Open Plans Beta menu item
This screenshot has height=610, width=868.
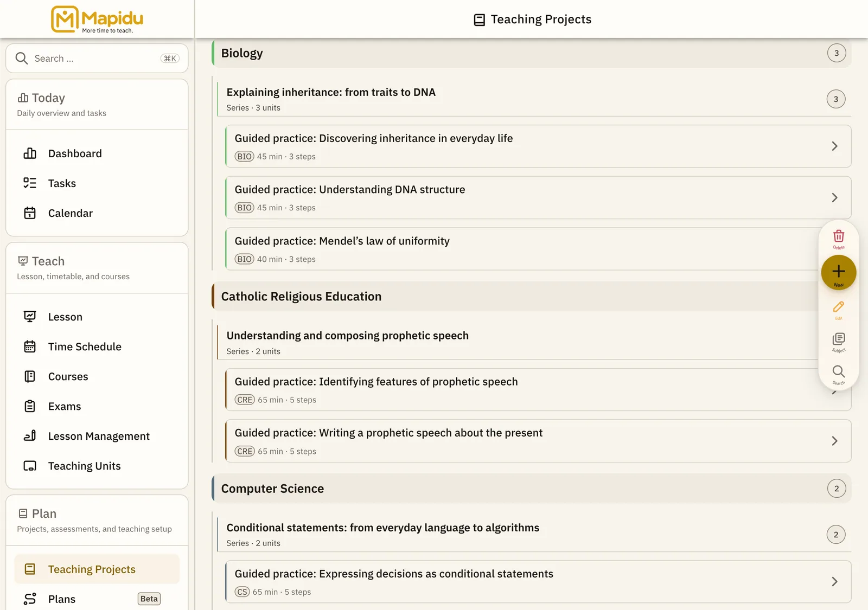tap(97, 599)
